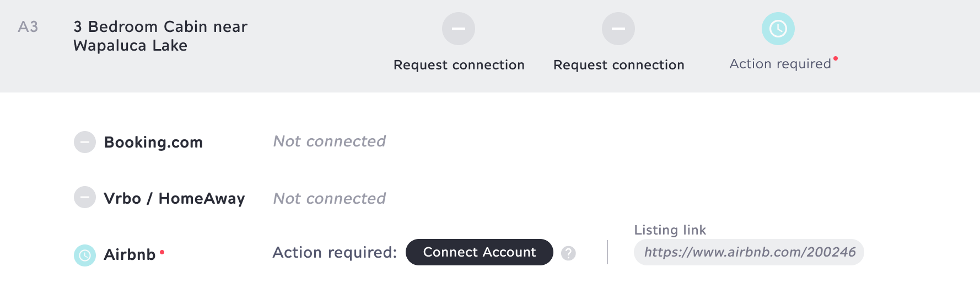The height and width of the screenshot is (294, 980).
Task: Click the Connect Account button
Action: tap(480, 252)
